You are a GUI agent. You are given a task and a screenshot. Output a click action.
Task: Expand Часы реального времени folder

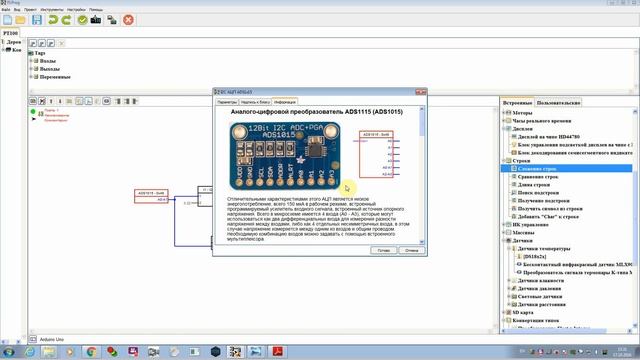coord(504,121)
